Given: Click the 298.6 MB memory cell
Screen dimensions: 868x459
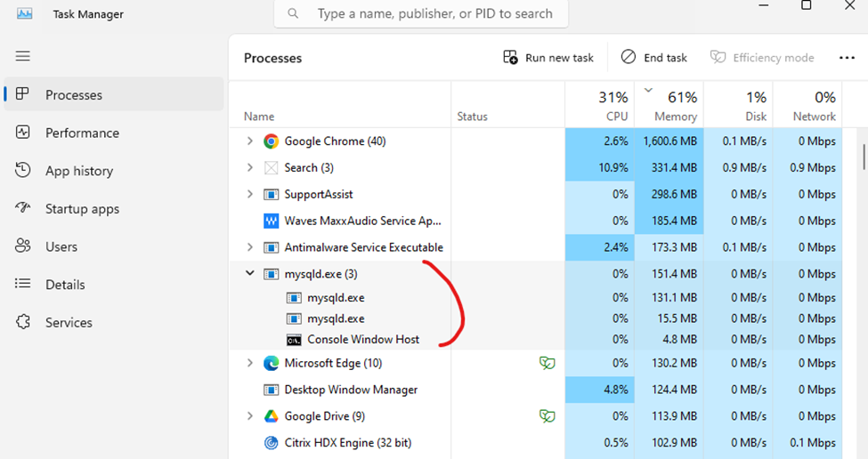Looking at the screenshot, I should tap(669, 194).
